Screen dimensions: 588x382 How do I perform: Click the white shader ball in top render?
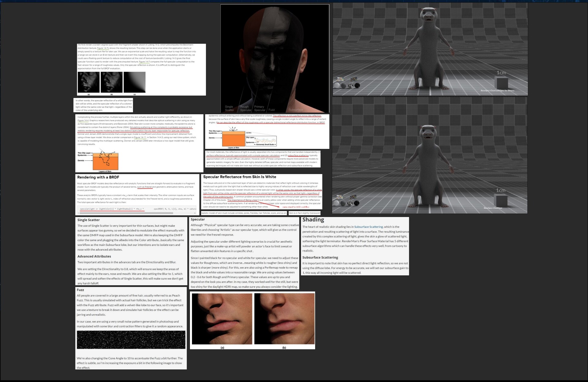(337, 85)
